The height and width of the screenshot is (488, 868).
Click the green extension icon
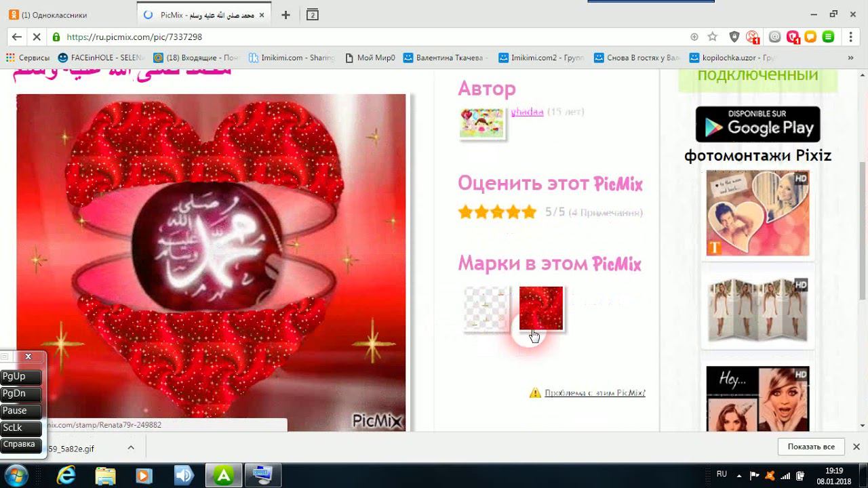(828, 37)
